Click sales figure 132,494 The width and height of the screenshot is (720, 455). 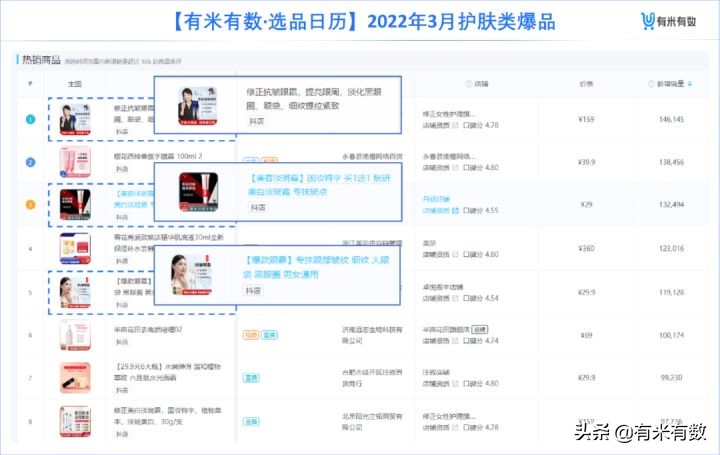point(671,204)
